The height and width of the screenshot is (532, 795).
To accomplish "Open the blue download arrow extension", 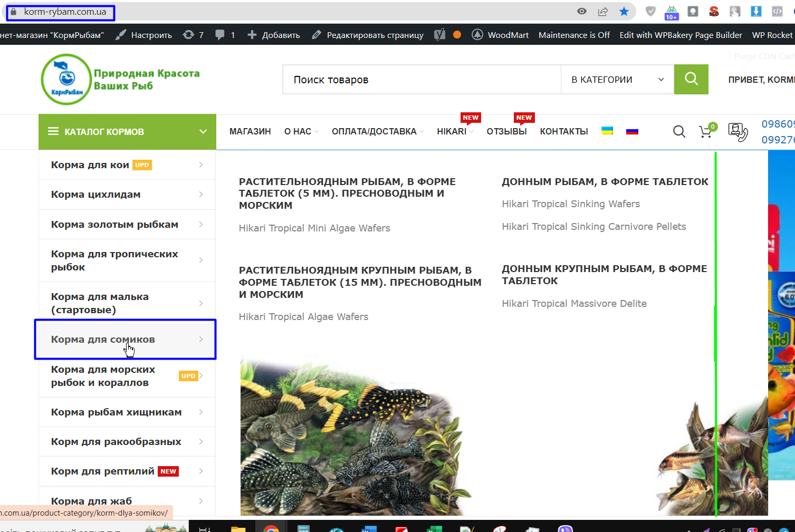I will 756,11.
